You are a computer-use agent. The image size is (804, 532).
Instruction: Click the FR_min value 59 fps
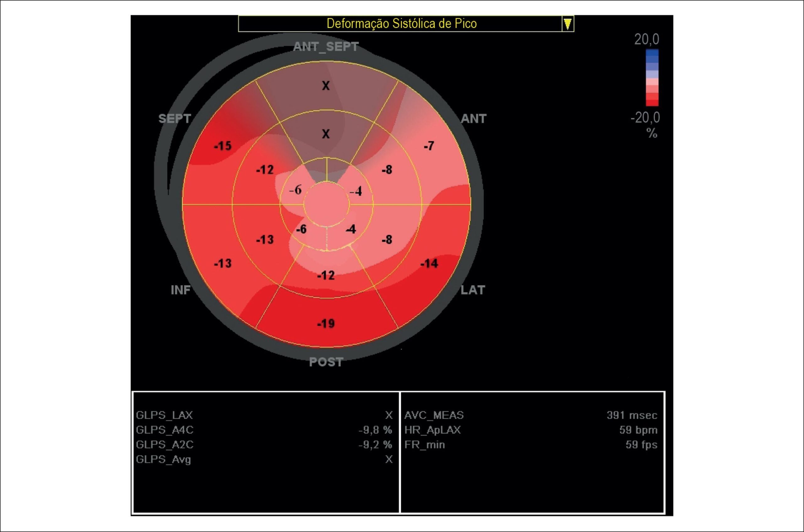click(642, 444)
